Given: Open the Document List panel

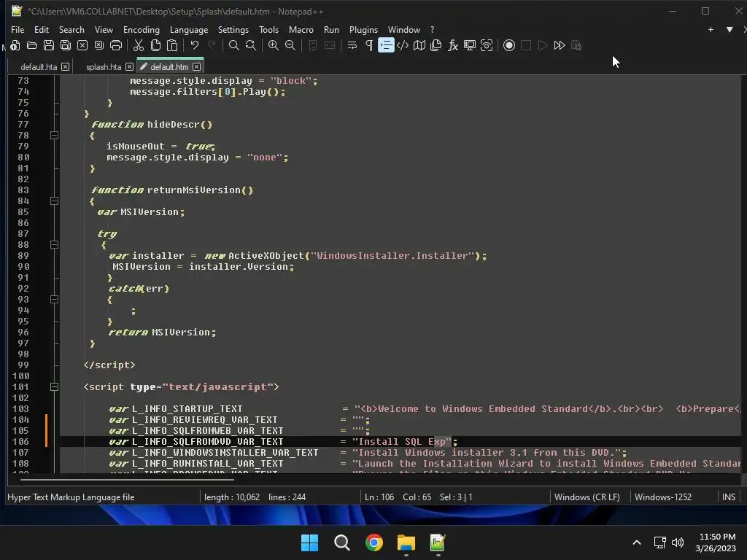Looking at the screenshot, I should (436, 45).
